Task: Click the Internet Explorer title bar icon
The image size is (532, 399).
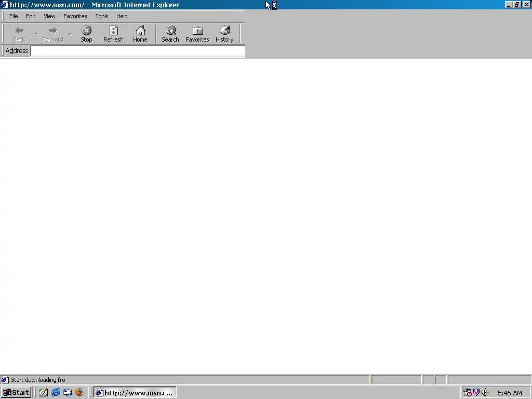Action: click(x=4, y=5)
